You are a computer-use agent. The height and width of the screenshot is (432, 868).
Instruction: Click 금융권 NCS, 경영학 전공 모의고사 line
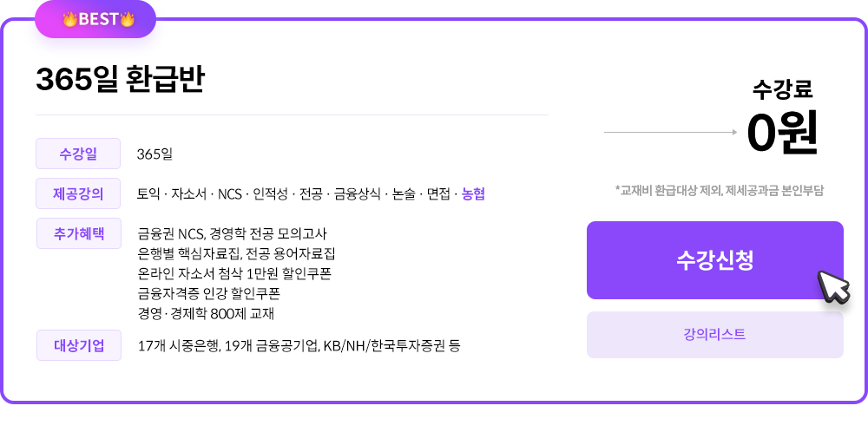point(233,233)
